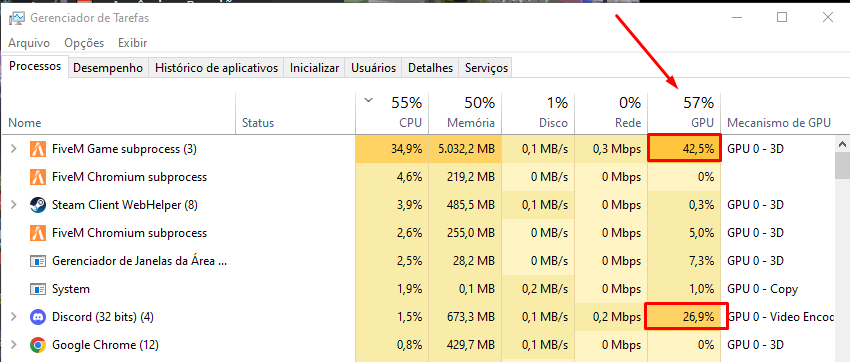Click the Discord process icon

[37, 316]
